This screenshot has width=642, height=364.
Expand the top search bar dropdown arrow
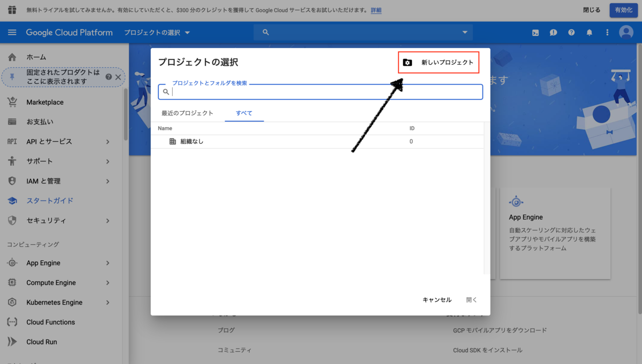[x=465, y=33]
